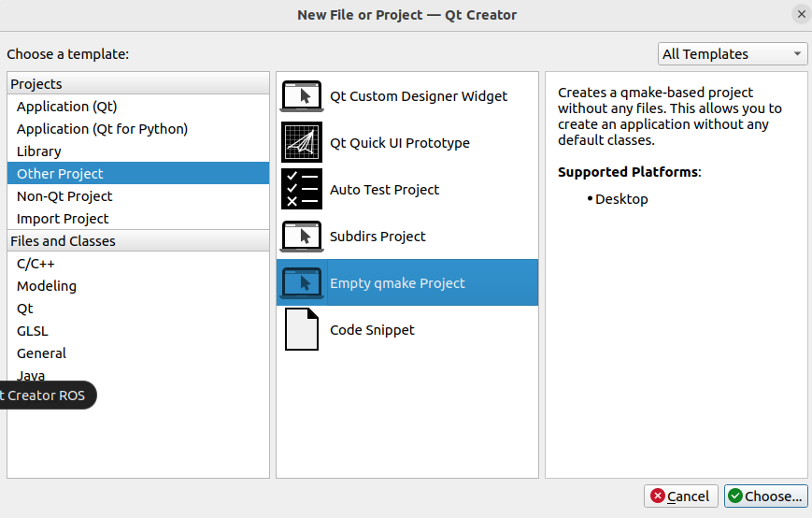Select the Library category
Viewport: 812px width, 518px height.
138,151
